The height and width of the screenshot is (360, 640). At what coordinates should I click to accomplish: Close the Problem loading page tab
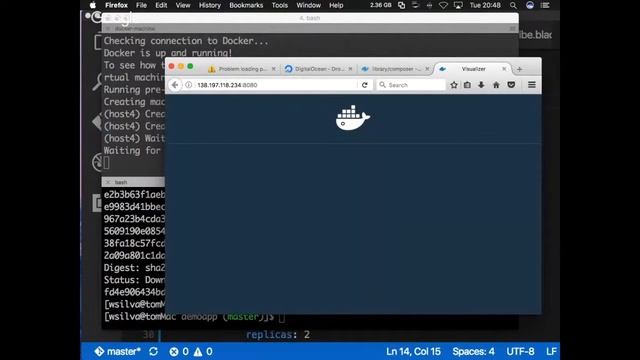coord(273,69)
